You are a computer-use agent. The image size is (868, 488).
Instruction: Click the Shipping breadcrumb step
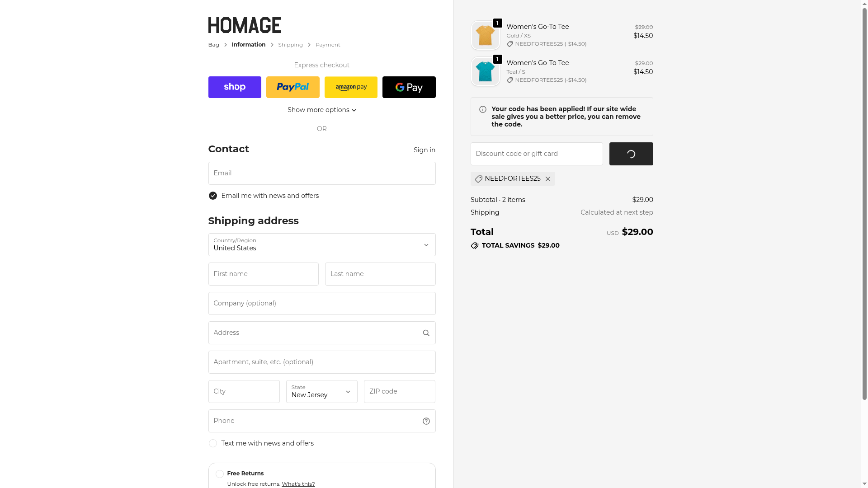[x=290, y=45]
